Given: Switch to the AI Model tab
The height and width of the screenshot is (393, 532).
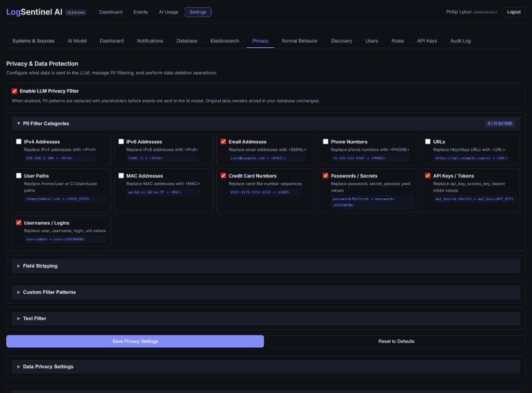Looking at the screenshot, I should (x=77, y=40).
